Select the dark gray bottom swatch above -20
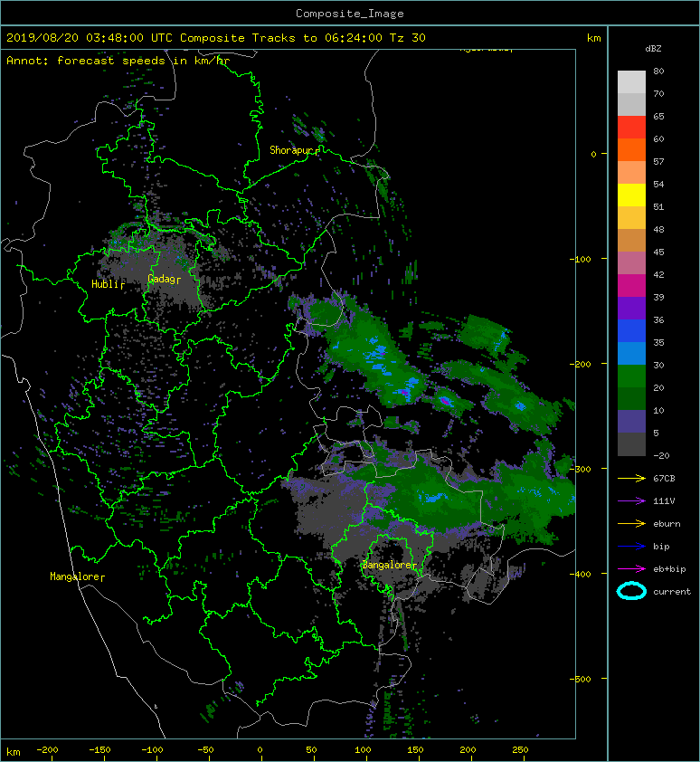The height and width of the screenshot is (762, 700). click(x=631, y=444)
